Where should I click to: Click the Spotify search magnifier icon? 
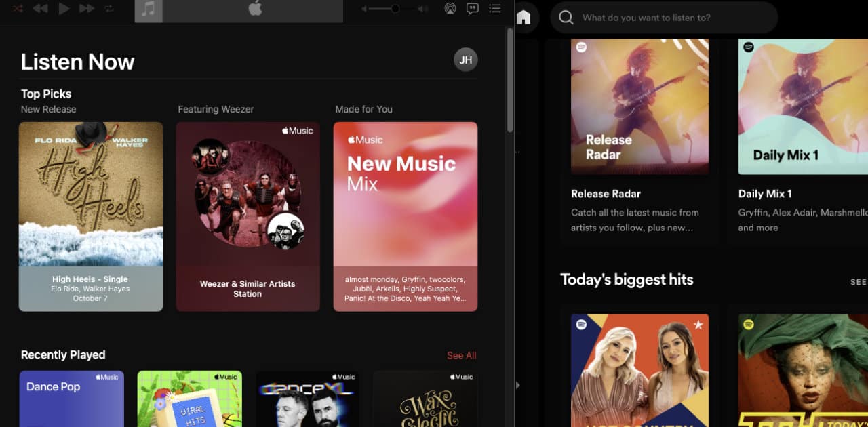pyautogui.click(x=566, y=18)
